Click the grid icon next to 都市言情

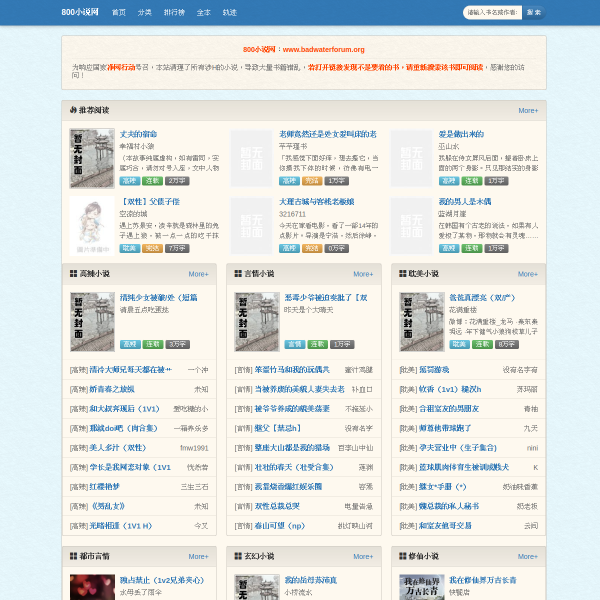point(73,556)
